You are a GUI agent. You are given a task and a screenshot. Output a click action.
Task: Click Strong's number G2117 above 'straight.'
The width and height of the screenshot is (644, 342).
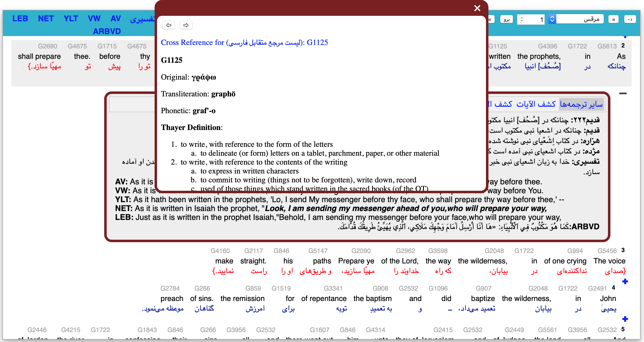(x=254, y=251)
